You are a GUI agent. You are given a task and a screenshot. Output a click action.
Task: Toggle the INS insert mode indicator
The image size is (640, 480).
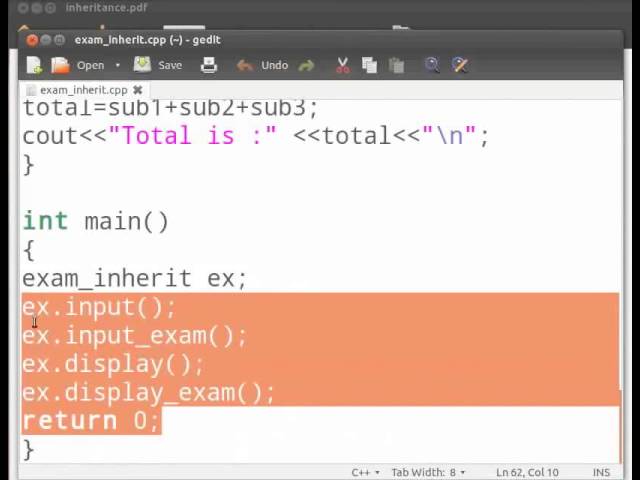(x=601, y=472)
